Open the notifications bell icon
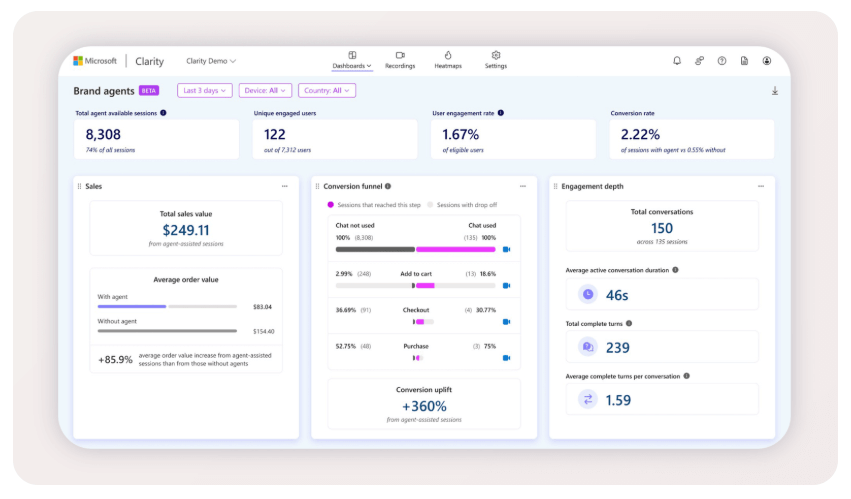 [x=677, y=61]
